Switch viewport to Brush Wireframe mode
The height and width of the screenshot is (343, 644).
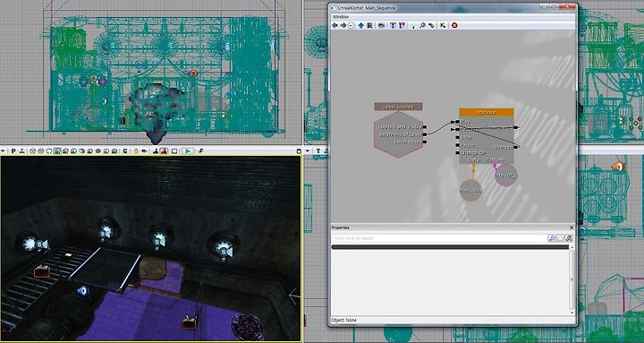(32, 151)
